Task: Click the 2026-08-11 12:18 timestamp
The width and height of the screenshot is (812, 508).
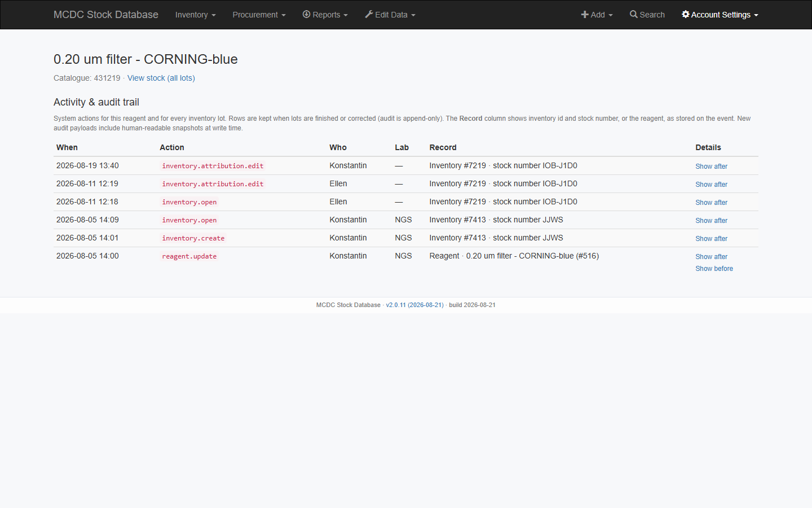Action: [87, 202]
